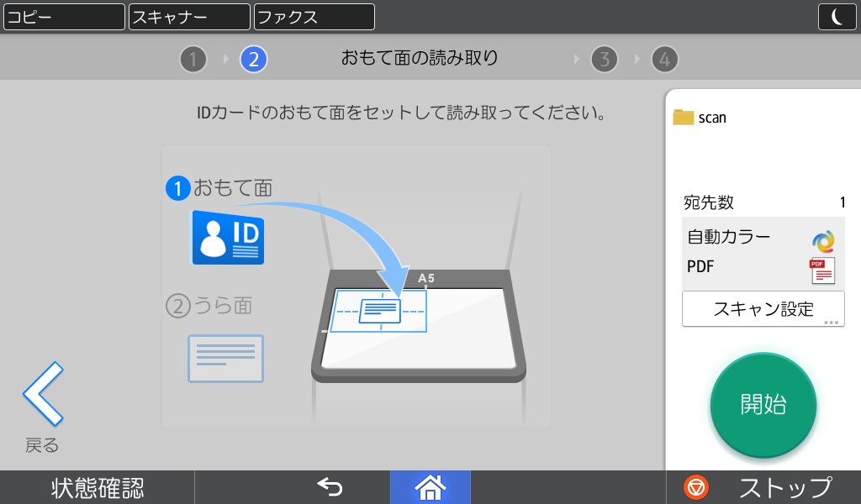The image size is (861, 504).
Task: Tap the blue ID card front icon
Action: coord(228,238)
